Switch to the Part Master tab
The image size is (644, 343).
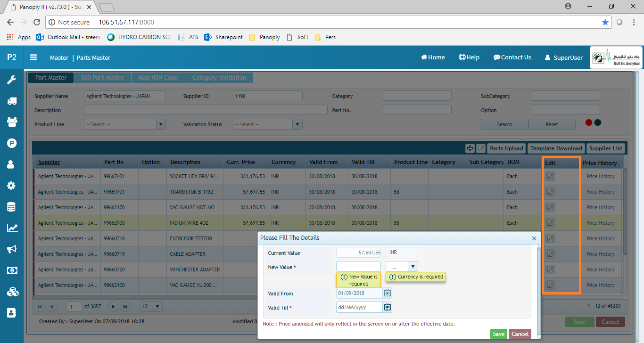[51, 78]
